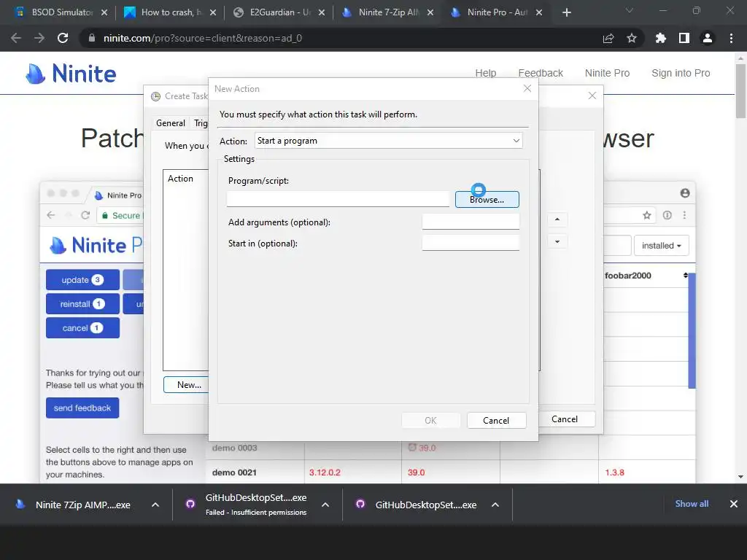Open Ninite 7Zip AIMP download chevron
The width and height of the screenshot is (747, 560).
pos(155,505)
